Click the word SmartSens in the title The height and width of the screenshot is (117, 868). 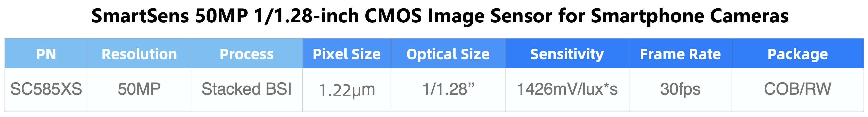click(140, 16)
